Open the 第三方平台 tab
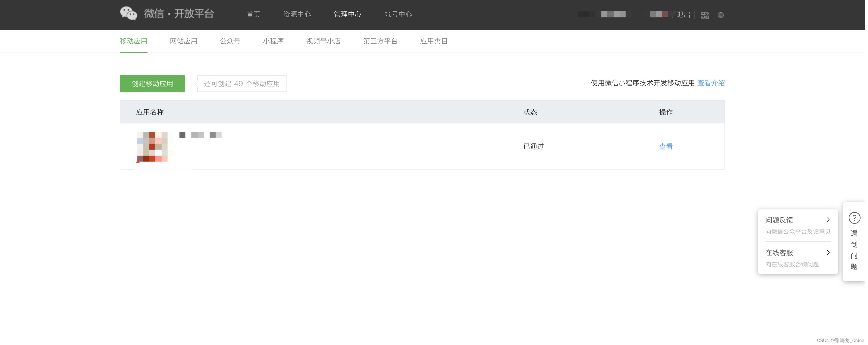This screenshot has width=868, height=345. tap(380, 41)
